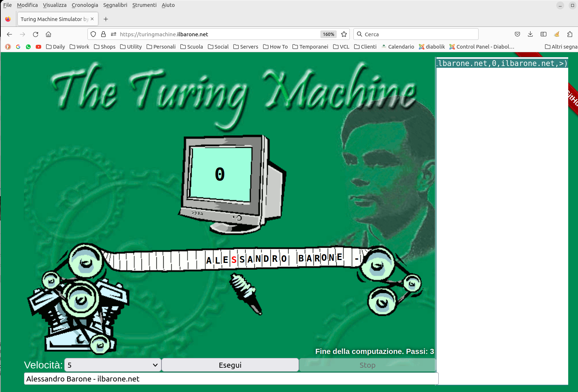The image size is (578, 392).
Task: Click the spark plug tape head
Action: (x=246, y=293)
